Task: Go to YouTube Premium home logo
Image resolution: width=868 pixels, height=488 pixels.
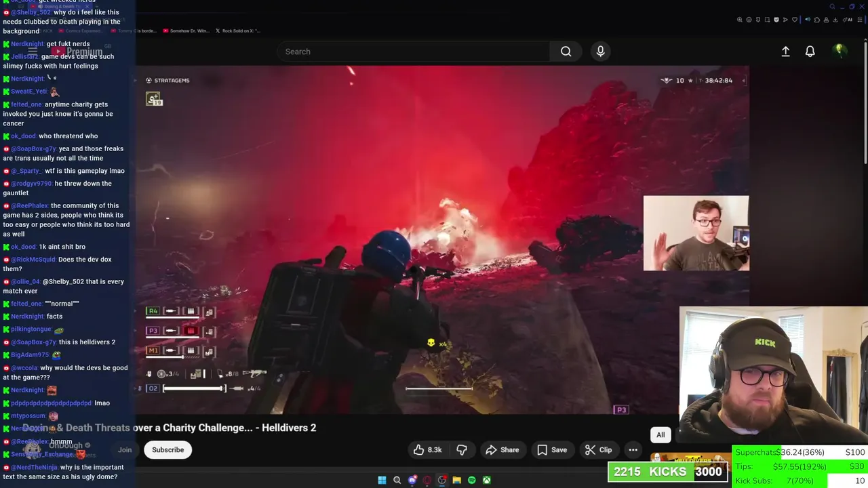Action: pos(77,52)
